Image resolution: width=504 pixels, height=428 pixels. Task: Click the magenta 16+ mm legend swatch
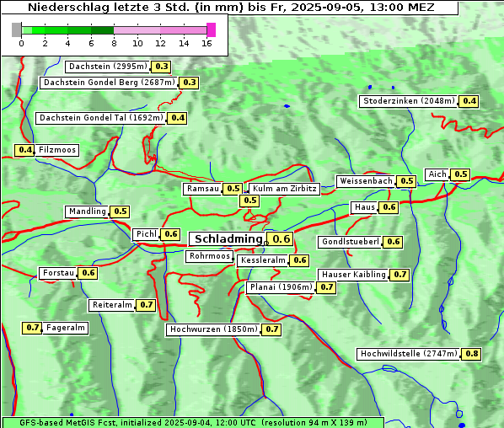(x=212, y=29)
